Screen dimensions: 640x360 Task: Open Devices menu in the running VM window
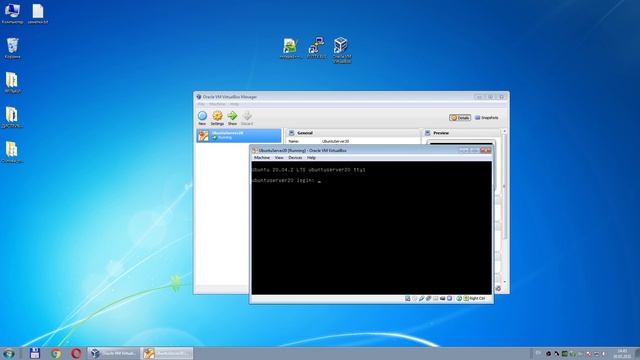[x=295, y=158]
